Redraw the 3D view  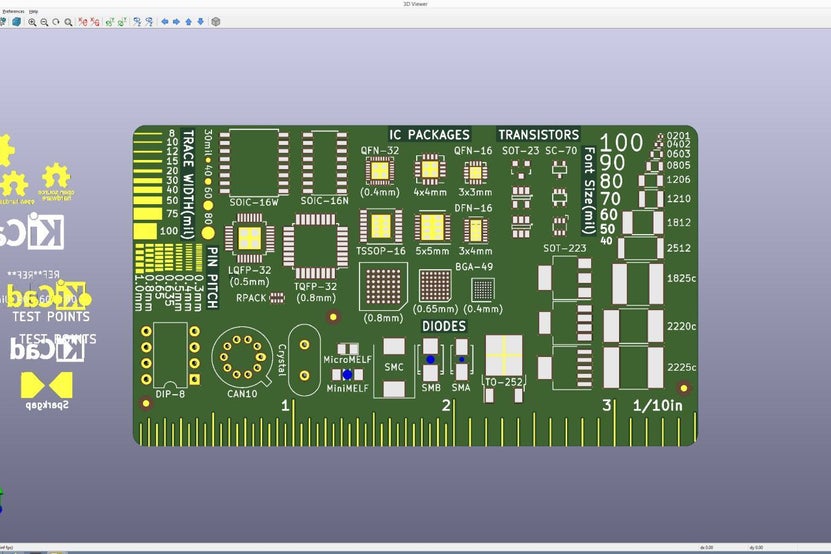coord(56,22)
